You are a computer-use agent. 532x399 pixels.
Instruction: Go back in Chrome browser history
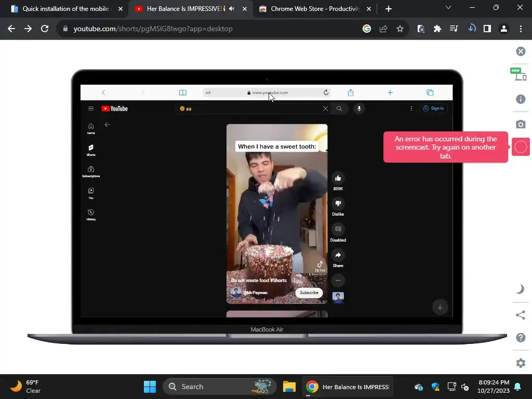pyautogui.click(x=11, y=29)
